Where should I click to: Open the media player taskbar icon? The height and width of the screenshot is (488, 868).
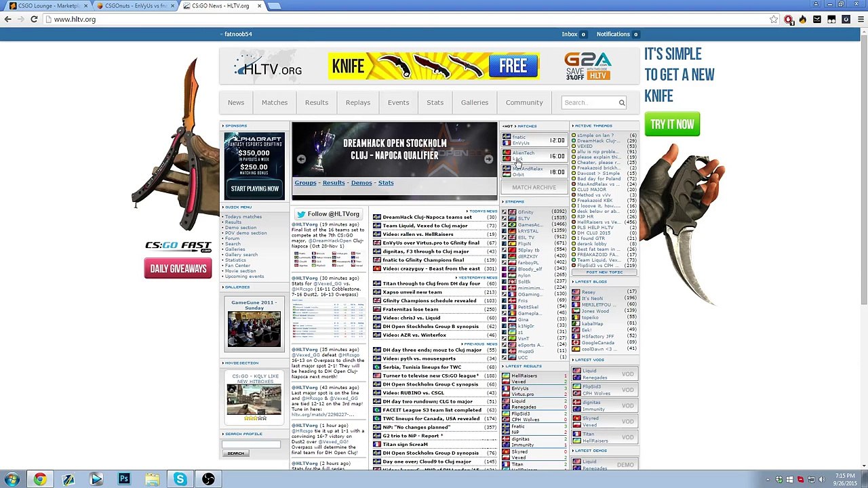click(x=96, y=479)
